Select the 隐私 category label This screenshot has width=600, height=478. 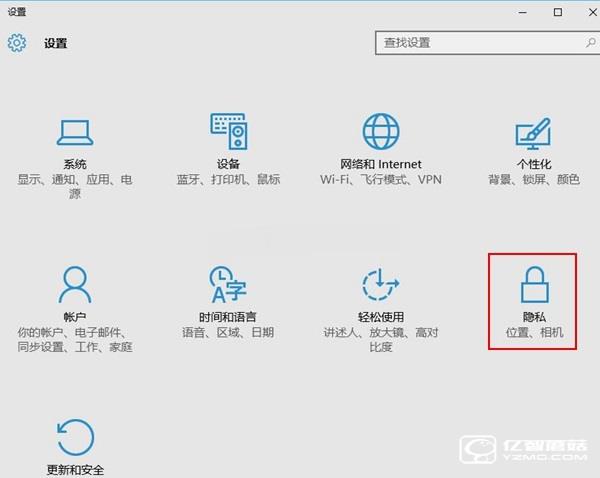[534, 317]
